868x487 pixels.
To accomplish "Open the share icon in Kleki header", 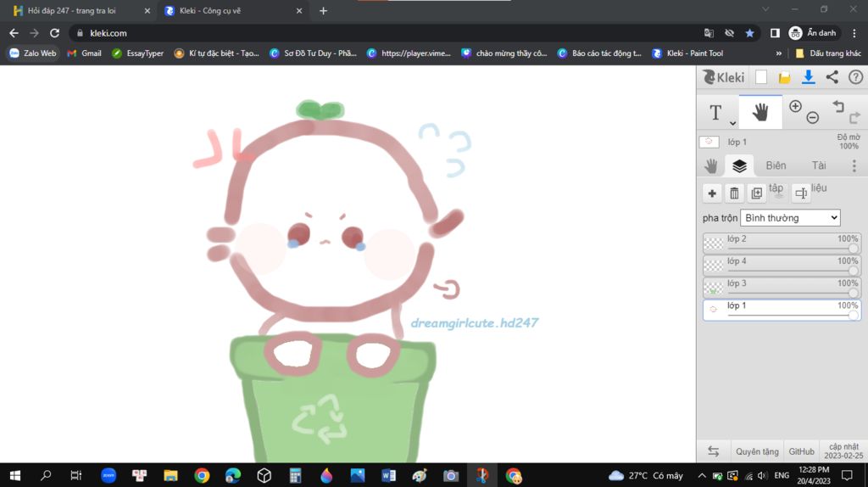I will (x=832, y=77).
